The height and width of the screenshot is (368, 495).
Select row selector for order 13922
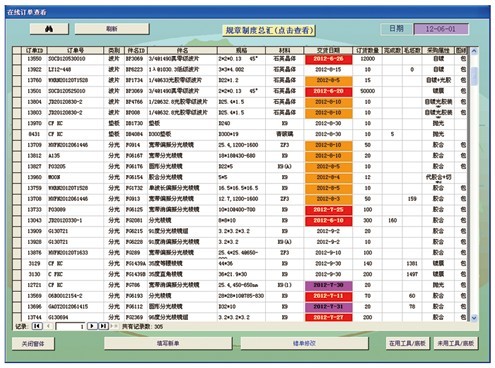click(17, 70)
